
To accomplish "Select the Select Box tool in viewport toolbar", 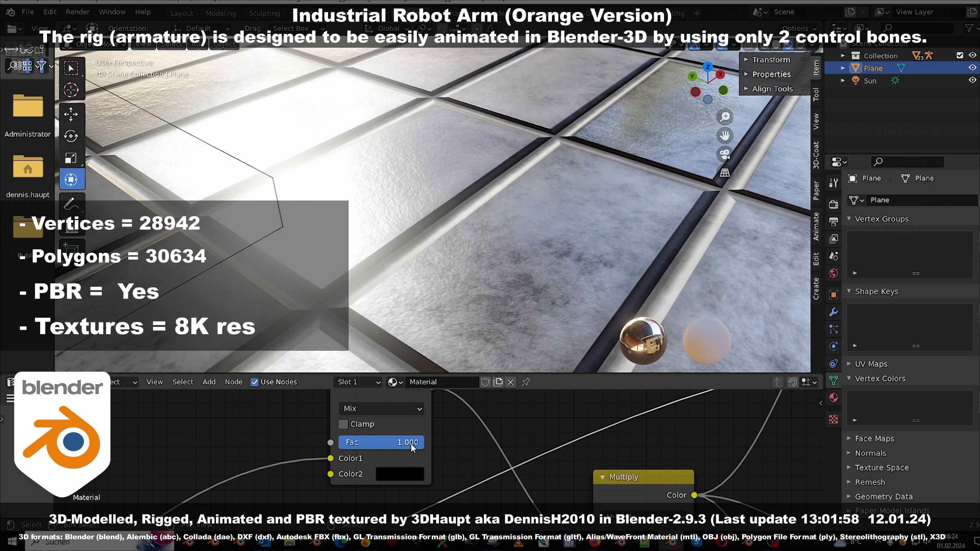I will 71,68.
